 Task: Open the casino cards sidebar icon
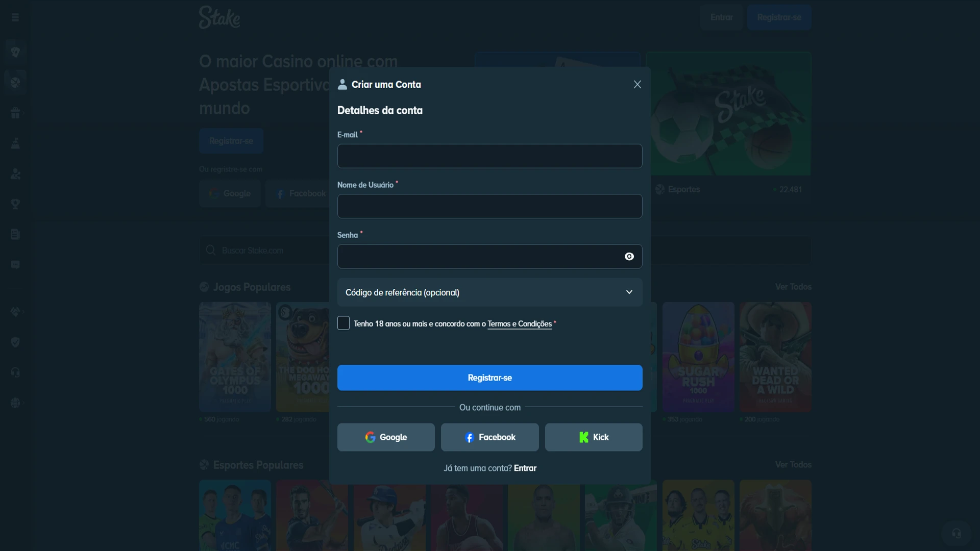[15, 52]
